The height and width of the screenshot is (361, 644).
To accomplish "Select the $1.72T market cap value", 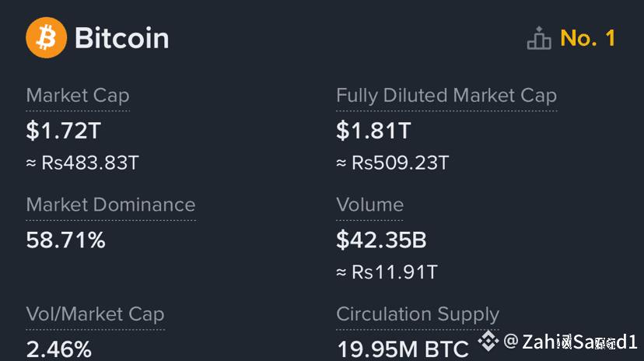I will point(64,130).
